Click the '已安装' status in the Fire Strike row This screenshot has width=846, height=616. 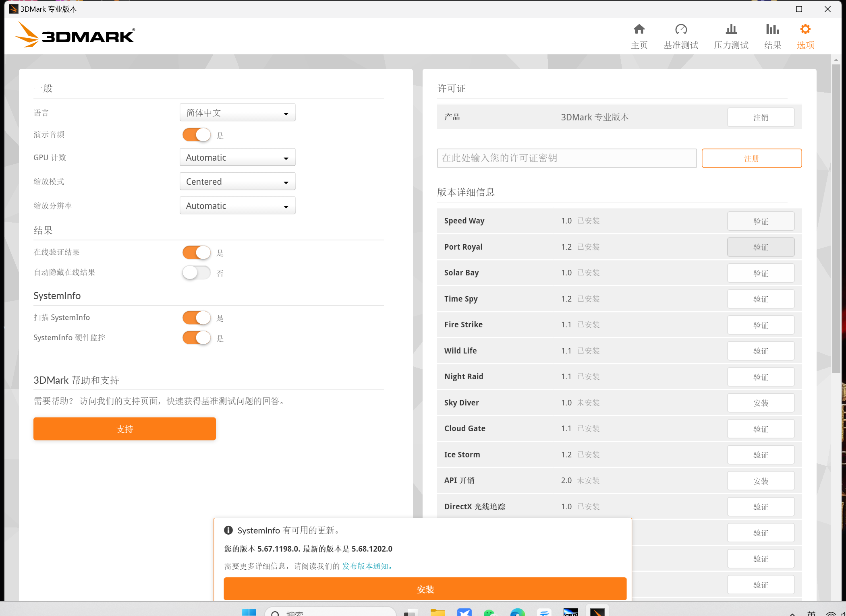tap(588, 325)
